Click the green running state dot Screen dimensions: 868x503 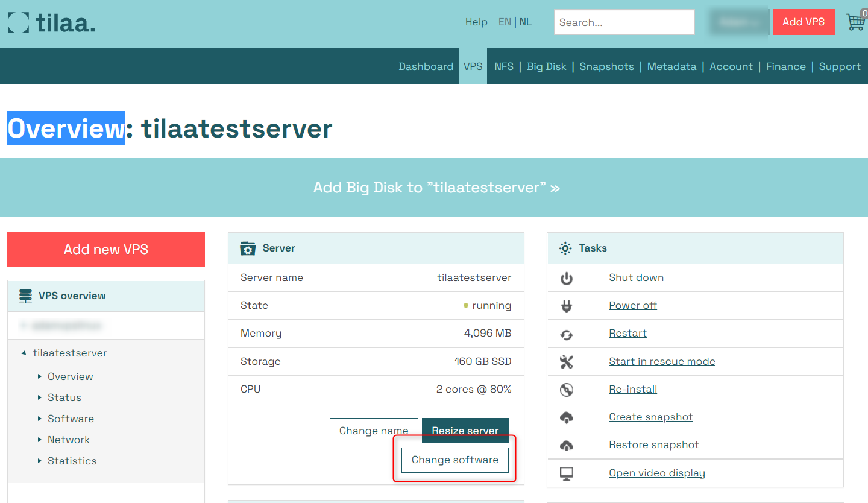click(x=466, y=306)
